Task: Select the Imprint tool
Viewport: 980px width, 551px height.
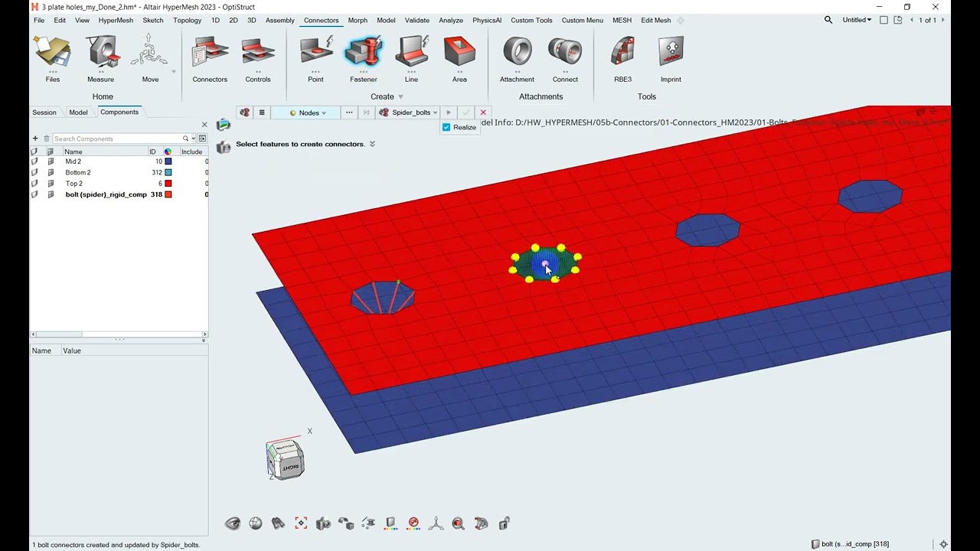Action: click(x=671, y=58)
